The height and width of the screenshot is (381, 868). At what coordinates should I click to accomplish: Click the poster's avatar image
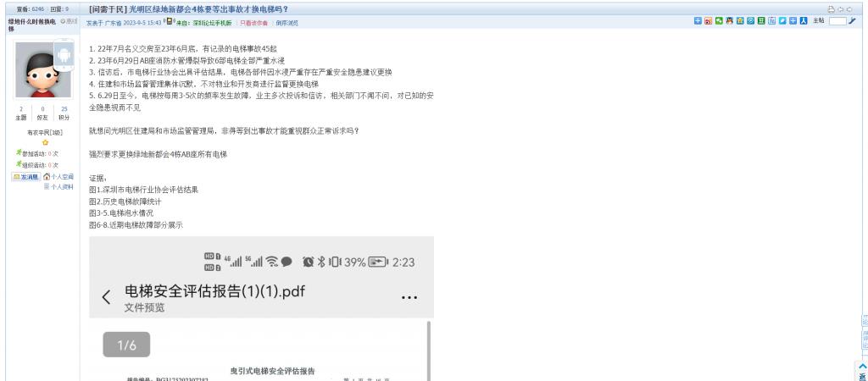[37, 69]
